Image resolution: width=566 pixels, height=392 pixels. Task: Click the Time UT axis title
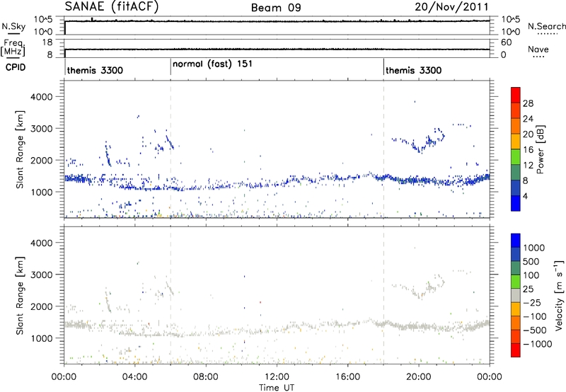pos(277,388)
